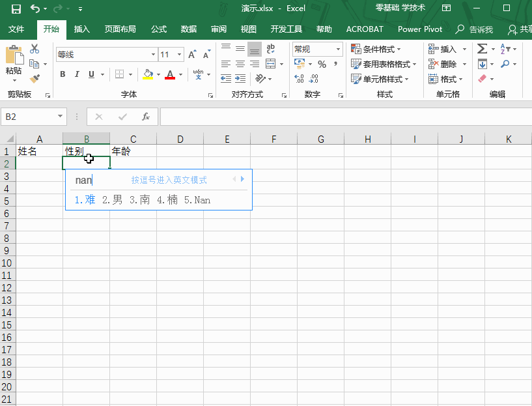Open number format dropdown 常规
This screenshot has height=406, width=532.
[338, 49]
